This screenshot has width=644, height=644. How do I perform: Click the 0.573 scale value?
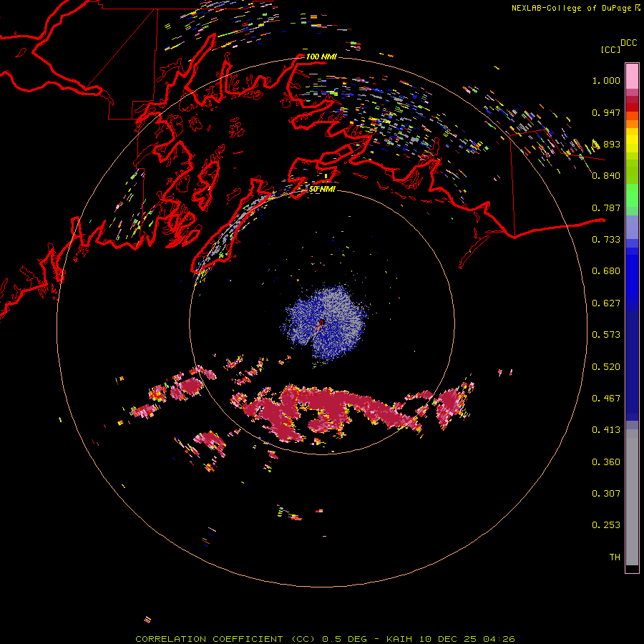[x=606, y=335]
